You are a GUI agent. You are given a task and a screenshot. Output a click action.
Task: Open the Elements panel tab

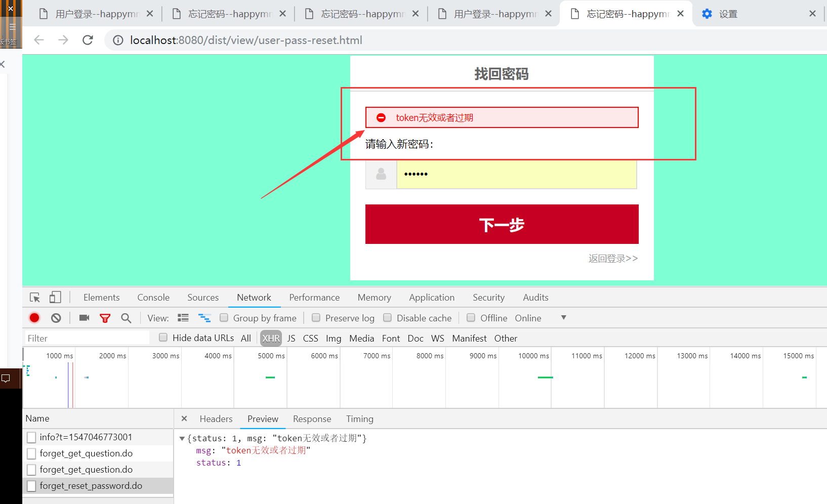coord(102,298)
